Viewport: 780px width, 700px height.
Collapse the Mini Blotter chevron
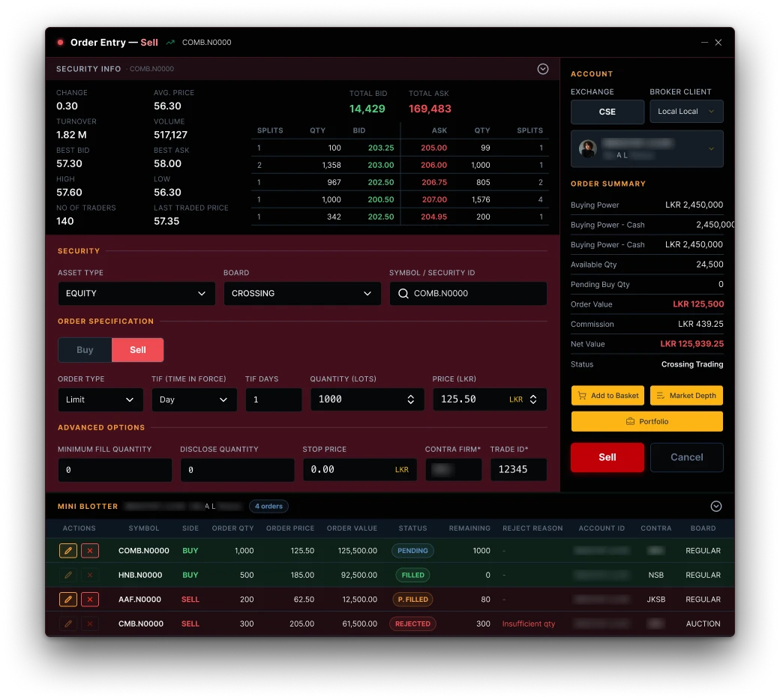click(715, 506)
